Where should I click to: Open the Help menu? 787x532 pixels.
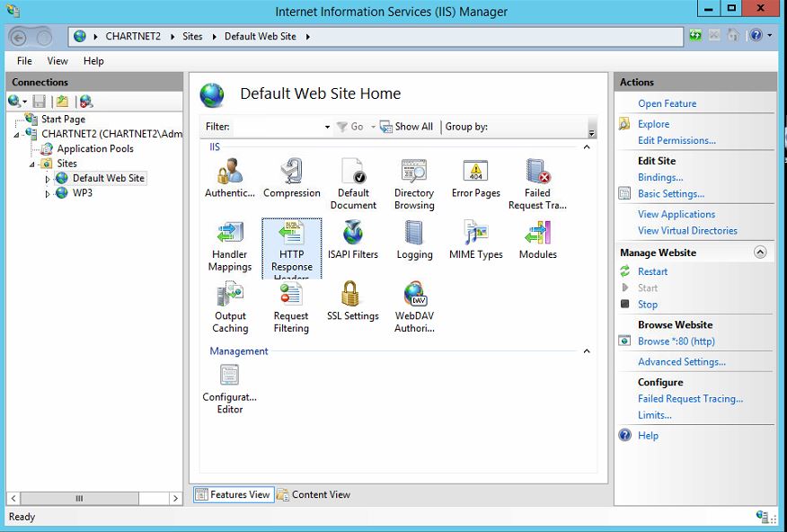(x=93, y=61)
